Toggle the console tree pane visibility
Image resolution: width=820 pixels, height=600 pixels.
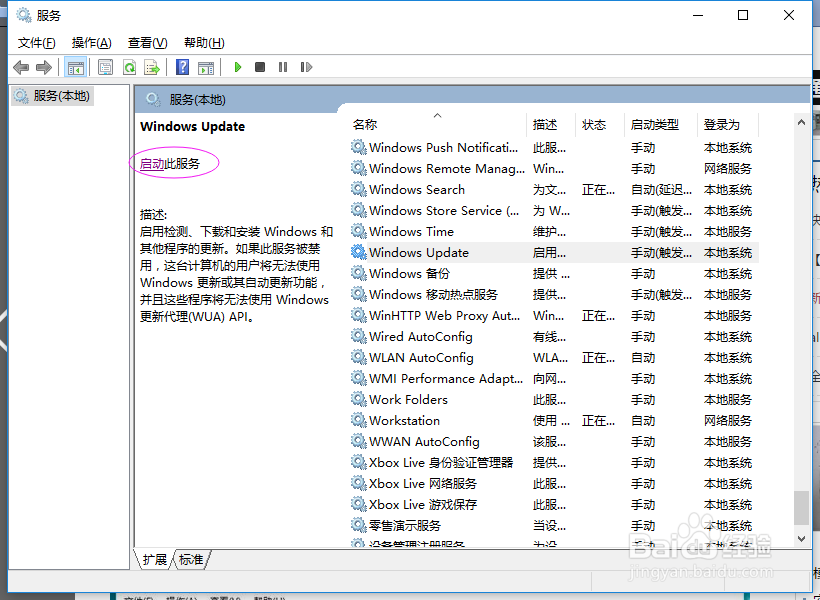75,67
